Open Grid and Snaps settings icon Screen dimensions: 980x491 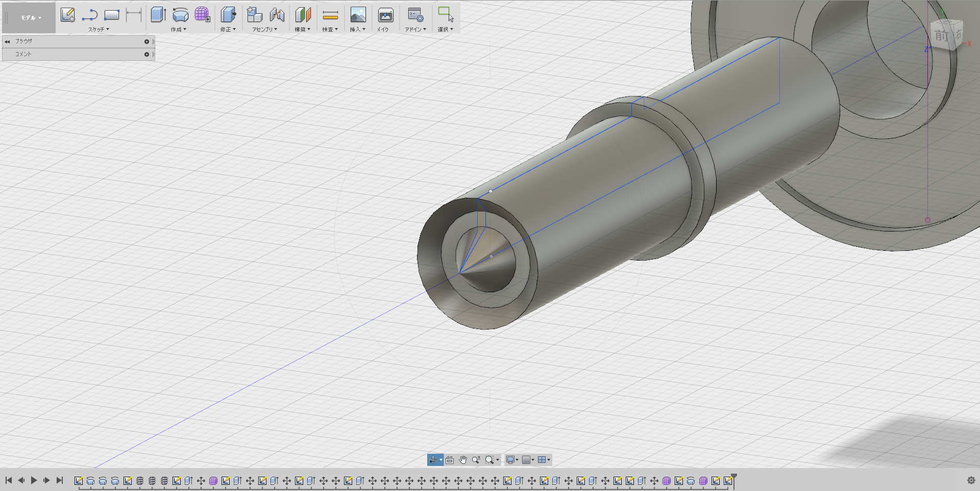526,460
